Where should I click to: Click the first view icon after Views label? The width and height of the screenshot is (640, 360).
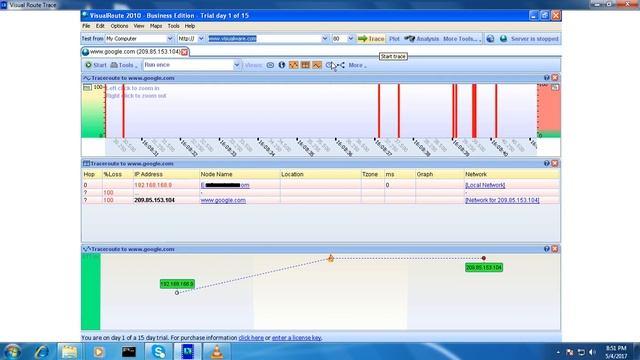pyautogui.click(x=270, y=65)
